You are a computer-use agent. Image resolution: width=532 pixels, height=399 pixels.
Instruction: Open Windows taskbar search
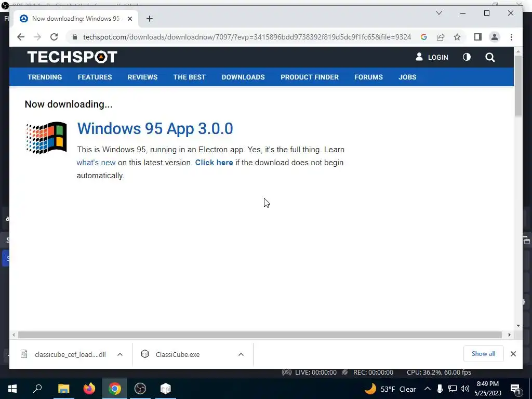click(37, 389)
